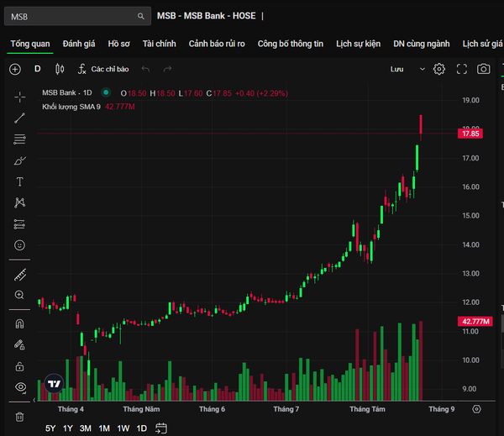Image resolution: width=504 pixels, height=436 pixels.
Task: Select the text annotation tool
Action: click(x=19, y=181)
